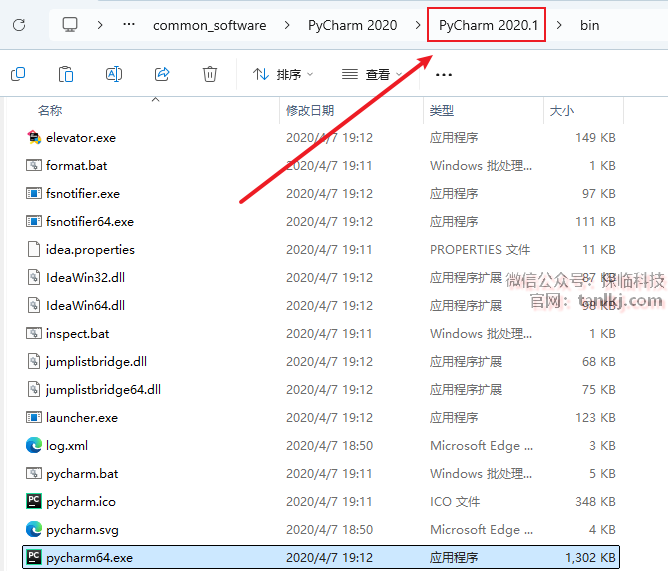668x573 pixels.
Task: Click the monitor icon in address bar
Action: [70, 24]
